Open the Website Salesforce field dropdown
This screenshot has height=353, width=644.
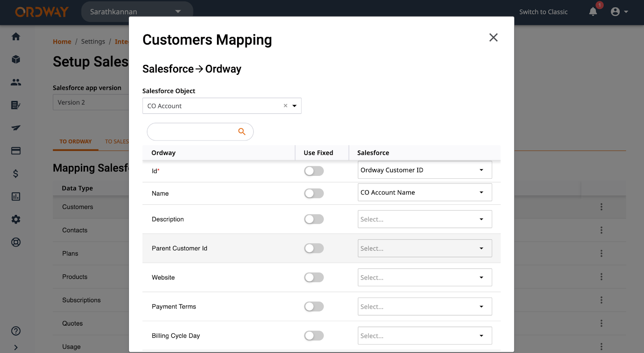click(x=425, y=278)
